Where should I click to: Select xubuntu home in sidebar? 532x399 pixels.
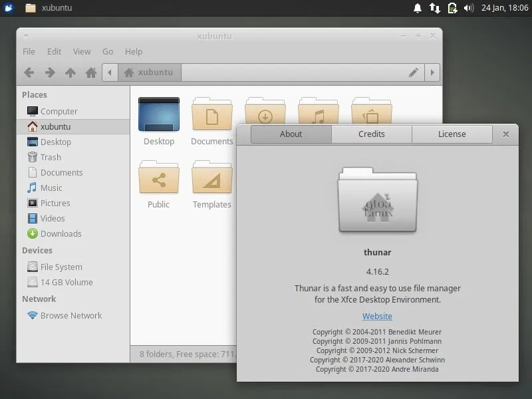[73, 126]
